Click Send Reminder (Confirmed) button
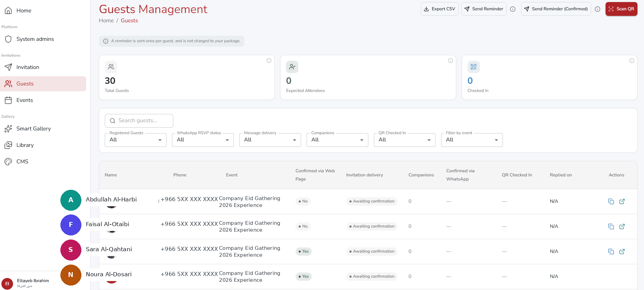This screenshot has height=290, width=644. tap(556, 9)
